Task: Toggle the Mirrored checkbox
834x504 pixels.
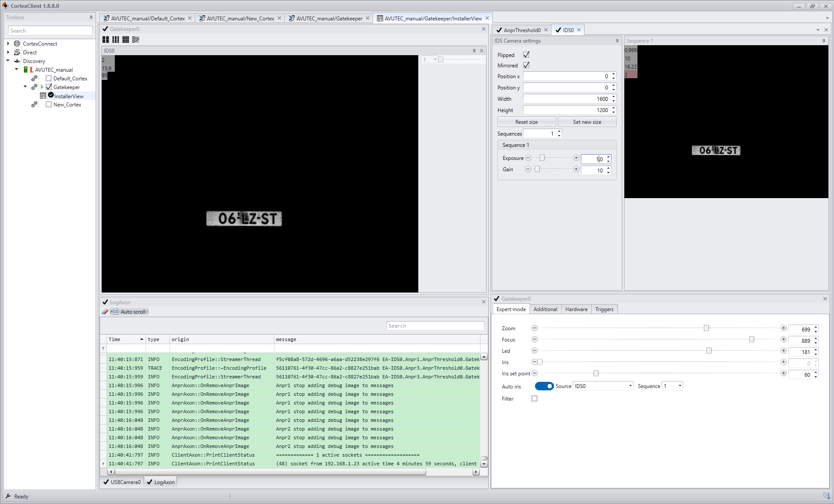Action: (526, 65)
